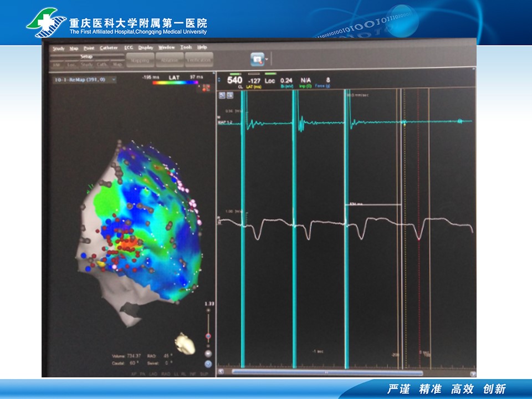
Task: Click the yellow dashed reference line on ECG
Action: [405, 228]
